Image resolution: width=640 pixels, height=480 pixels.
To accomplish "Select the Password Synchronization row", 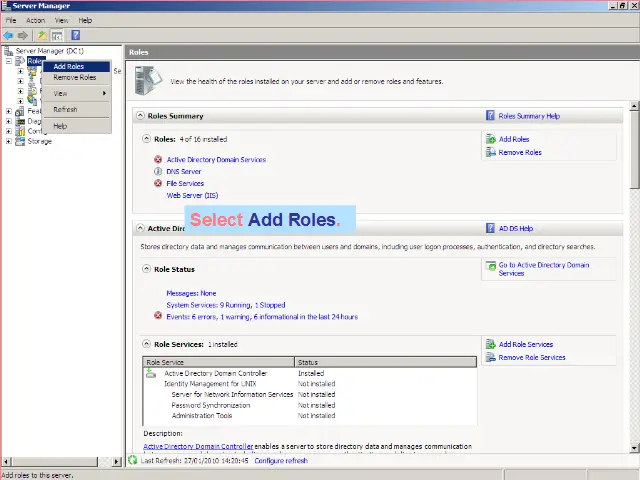I will point(310,405).
